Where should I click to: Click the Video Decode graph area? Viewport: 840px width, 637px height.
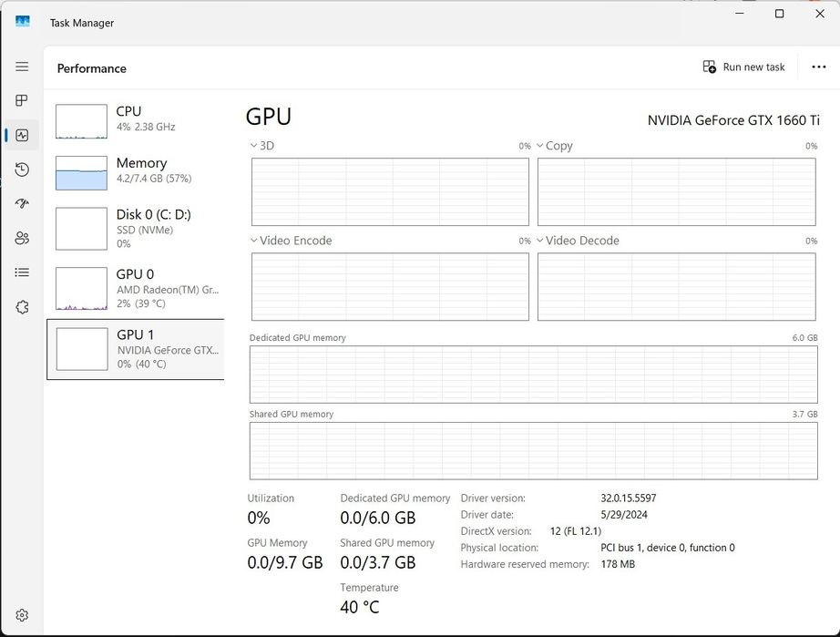pyautogui.click(x=677, y=287)
